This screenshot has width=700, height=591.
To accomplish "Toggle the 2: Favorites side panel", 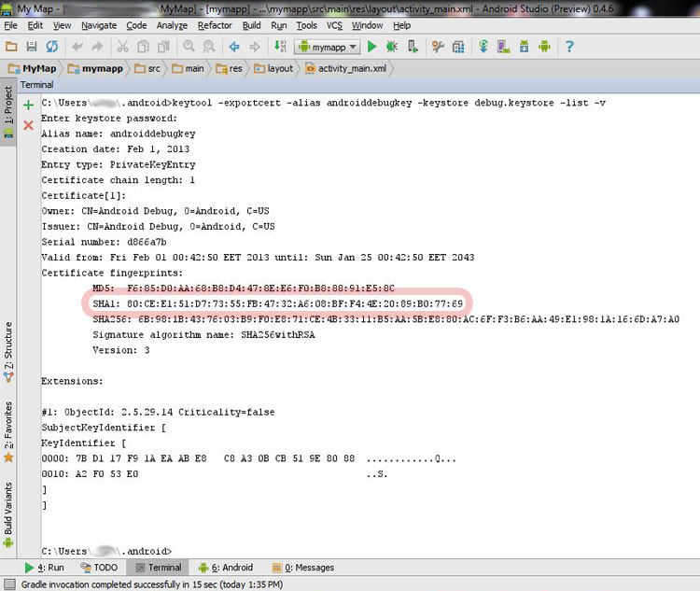I will point(8,431).
